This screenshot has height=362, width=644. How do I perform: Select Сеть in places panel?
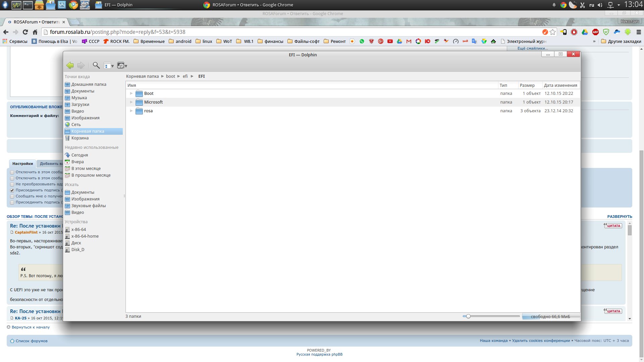coord(76,125)
